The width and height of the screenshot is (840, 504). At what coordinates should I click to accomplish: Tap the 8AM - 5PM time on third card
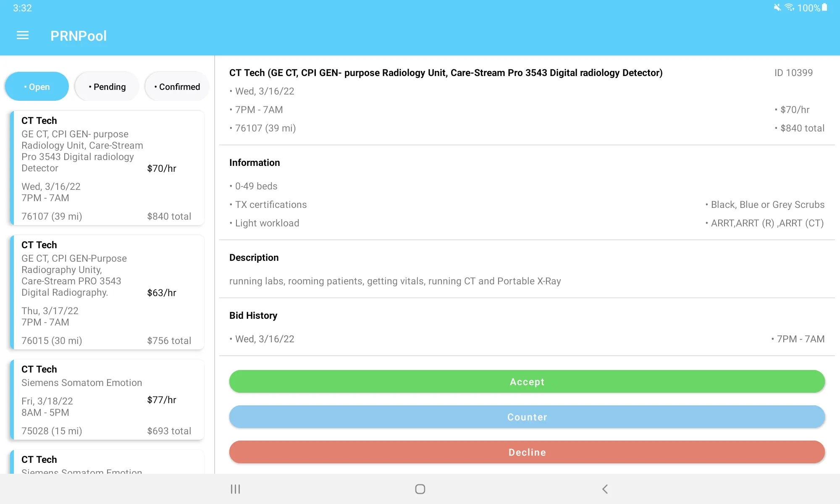pos(45,412)
